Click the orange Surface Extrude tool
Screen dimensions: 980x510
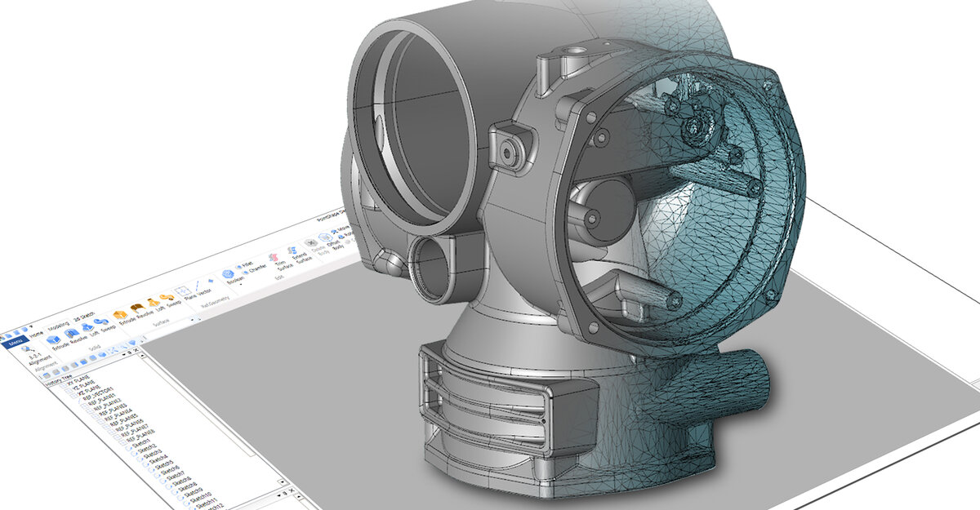coord(123,318)
